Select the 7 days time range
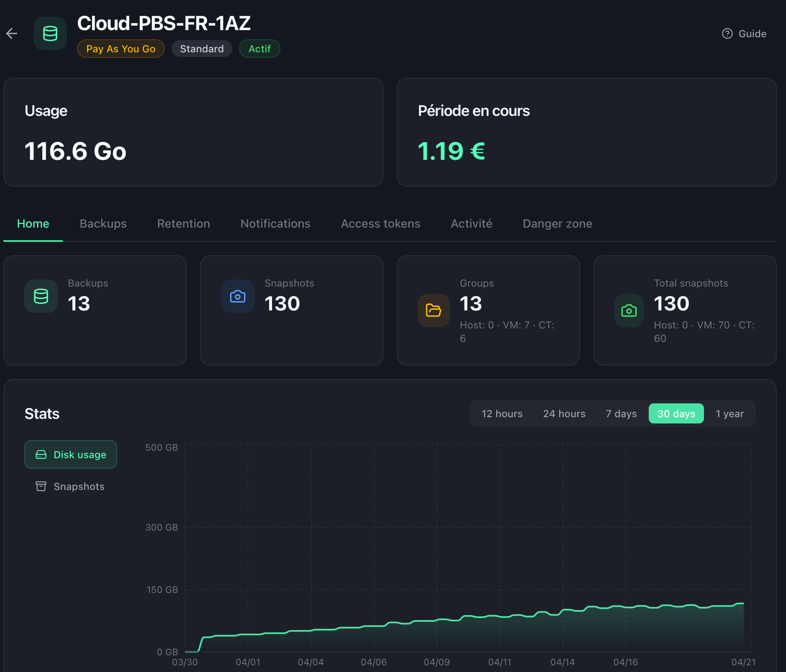 pos(621,413)
